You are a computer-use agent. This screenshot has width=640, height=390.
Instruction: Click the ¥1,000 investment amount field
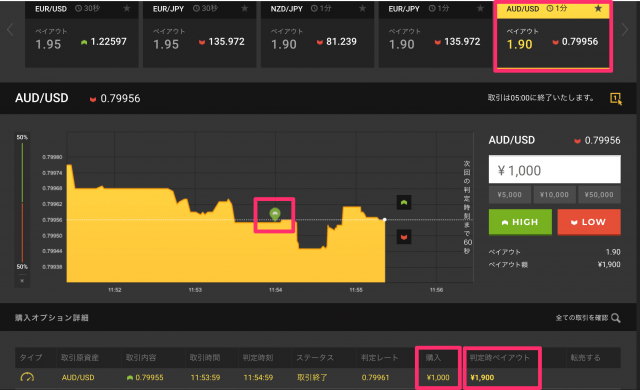pos(555,169)
